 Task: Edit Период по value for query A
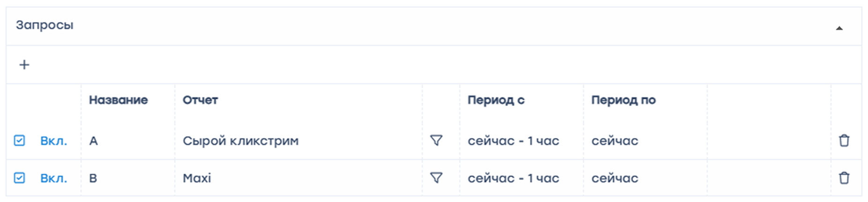click(x=614, y=141)
